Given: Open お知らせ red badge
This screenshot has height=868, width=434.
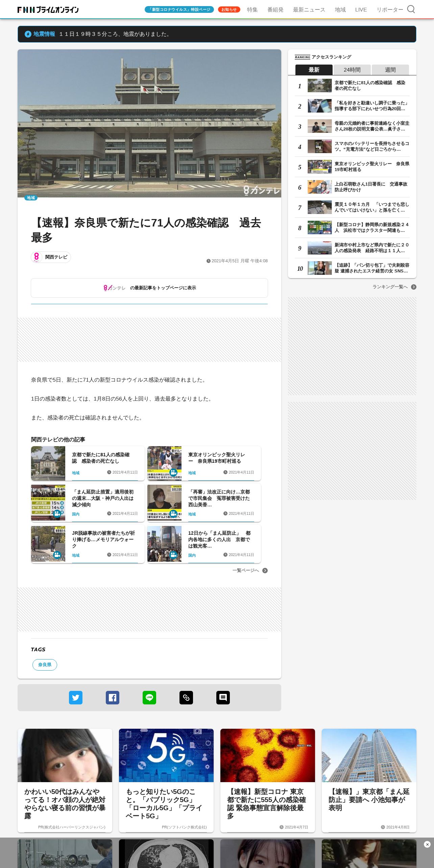Looking at the screenshot, I should (x=229, y=9).
